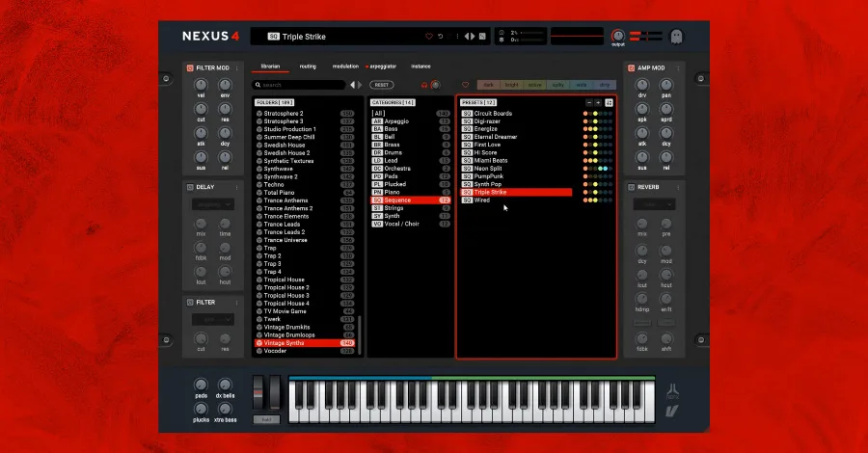This screenshot has height=453, width=868.
Task: Select the Circuit Boards preset
Action: click(516, 114)
